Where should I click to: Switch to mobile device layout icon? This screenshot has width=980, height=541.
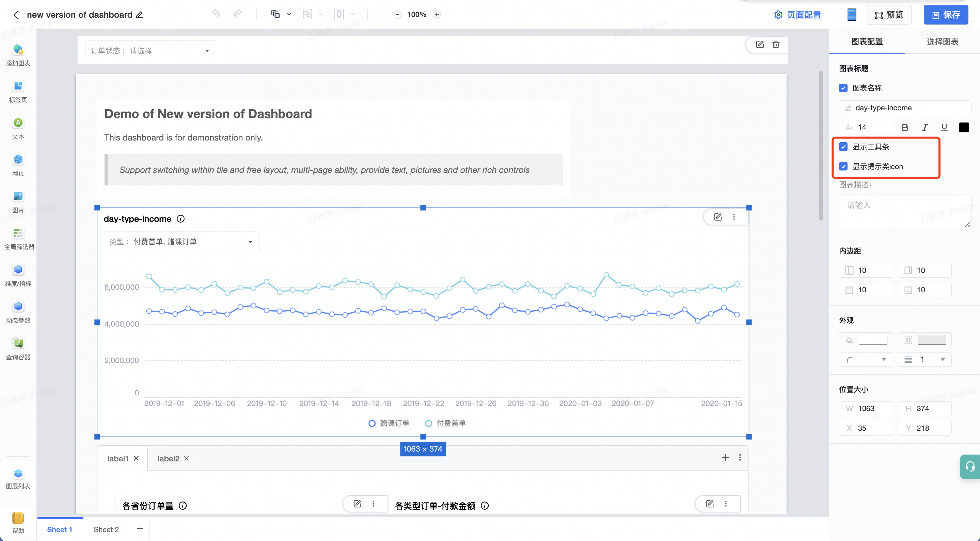[x=852, y=15]
